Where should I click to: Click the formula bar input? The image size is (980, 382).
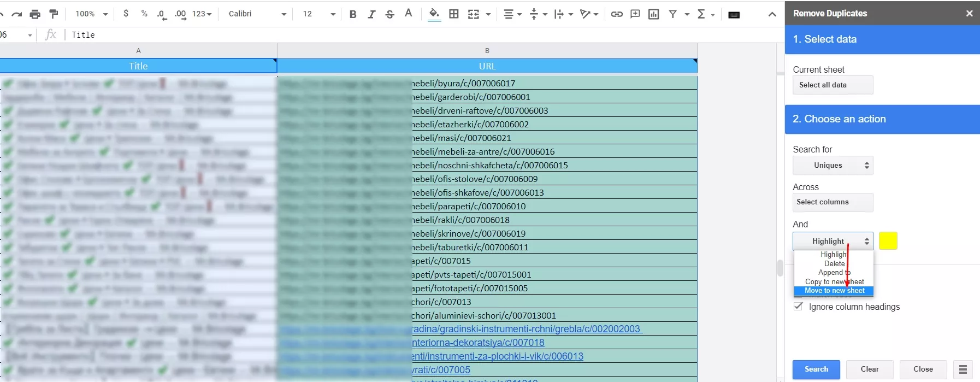click(x=423, y=35)
